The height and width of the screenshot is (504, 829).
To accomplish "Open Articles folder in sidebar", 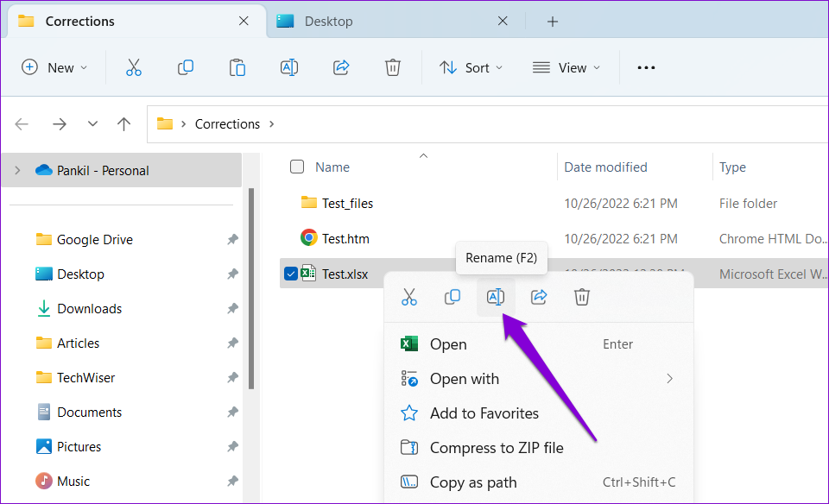I will 78,343.
